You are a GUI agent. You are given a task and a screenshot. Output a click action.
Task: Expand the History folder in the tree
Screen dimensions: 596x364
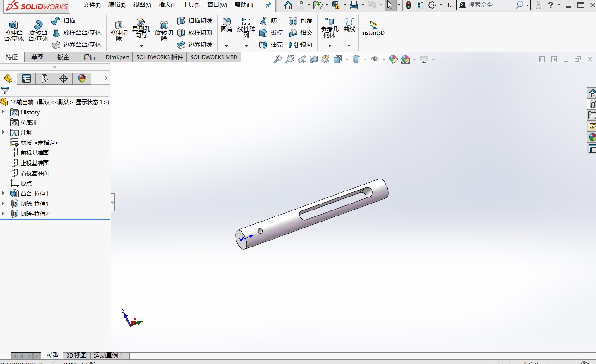coord(3,112)
